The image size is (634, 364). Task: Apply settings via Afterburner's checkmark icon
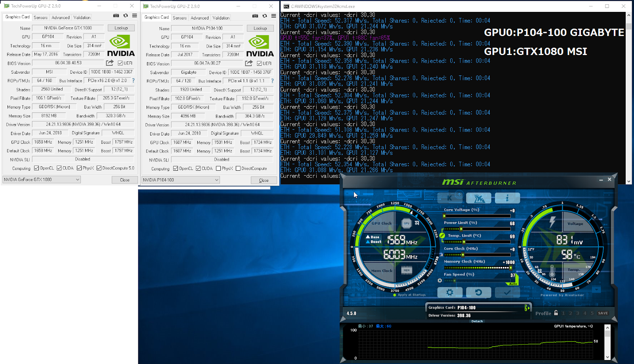tap(508, 292)
